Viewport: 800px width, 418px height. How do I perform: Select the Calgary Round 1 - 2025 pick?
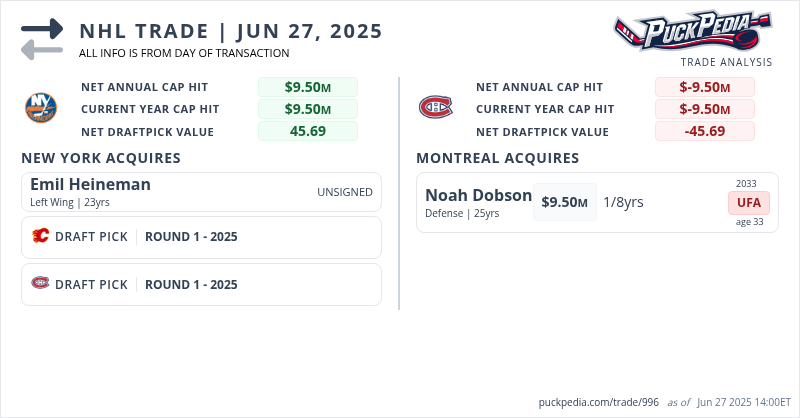coord(191,237)
